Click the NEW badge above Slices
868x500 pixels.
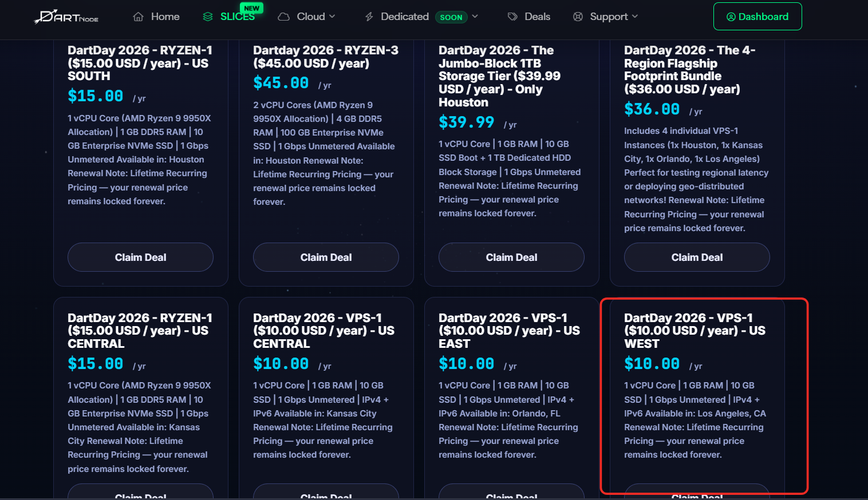(252, 8)
